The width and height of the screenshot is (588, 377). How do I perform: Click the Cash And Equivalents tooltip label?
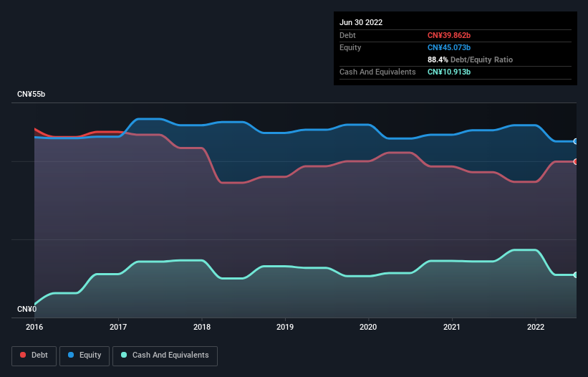pyautogui.click(x=377, y=72)
